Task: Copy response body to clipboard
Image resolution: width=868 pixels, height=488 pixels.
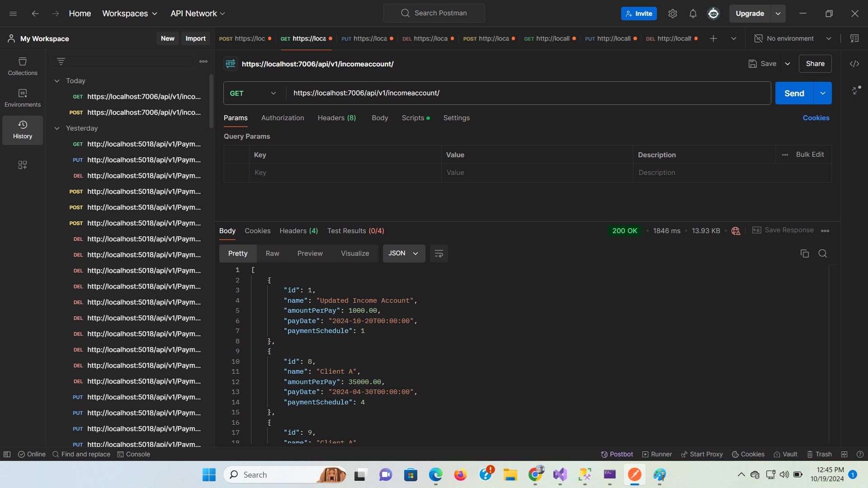Action: 804,253
